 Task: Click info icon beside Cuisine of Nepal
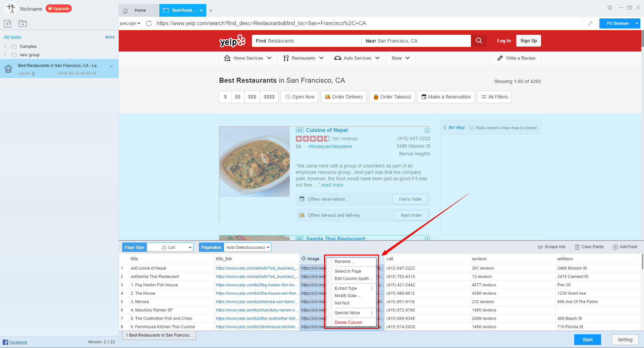point(427,130)
